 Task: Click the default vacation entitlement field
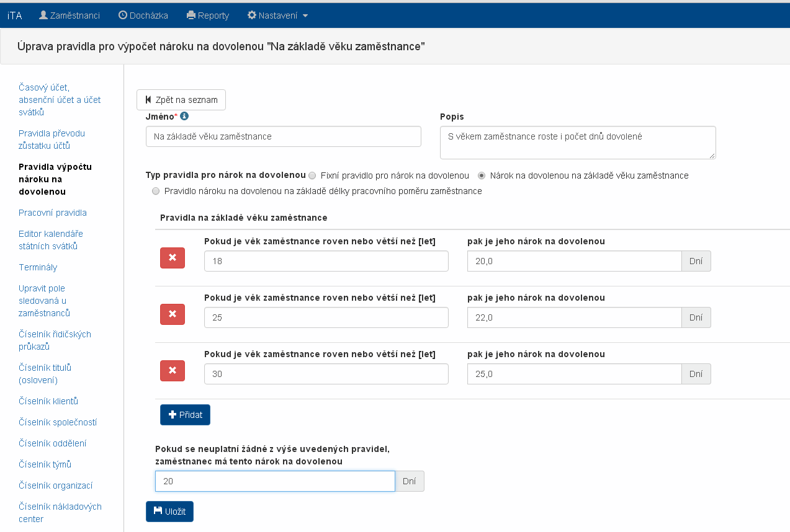click(275, 481)
